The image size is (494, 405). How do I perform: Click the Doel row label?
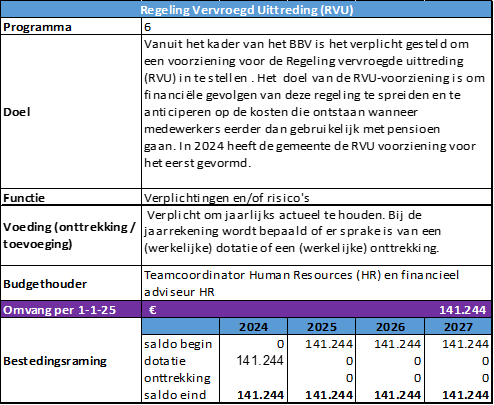pos(71,112)
